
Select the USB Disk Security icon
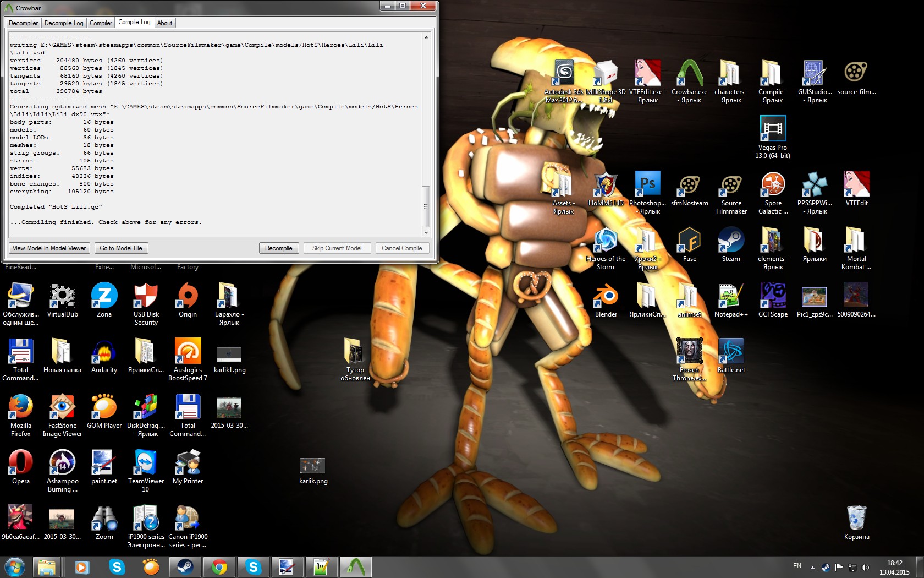click(146, 304)
